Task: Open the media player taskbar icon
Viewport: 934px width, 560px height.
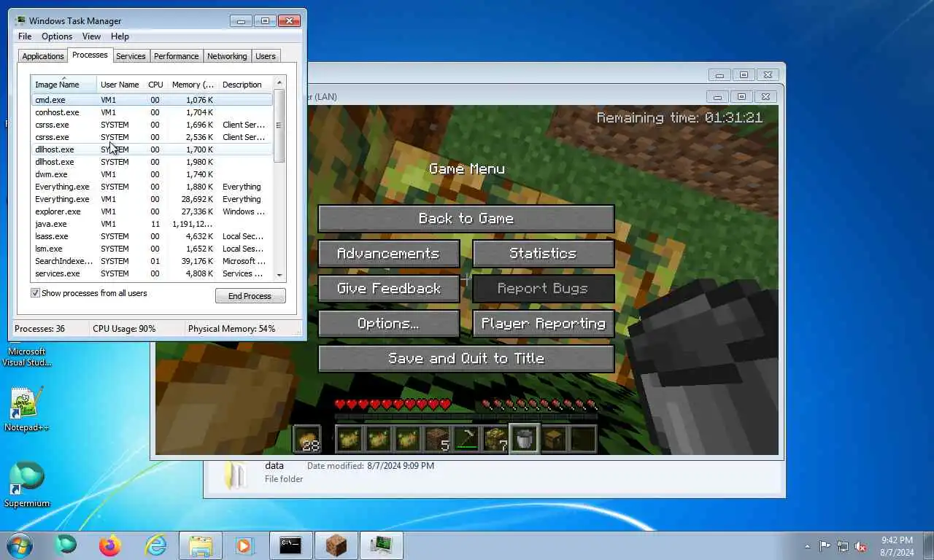Action: (245, 545)
